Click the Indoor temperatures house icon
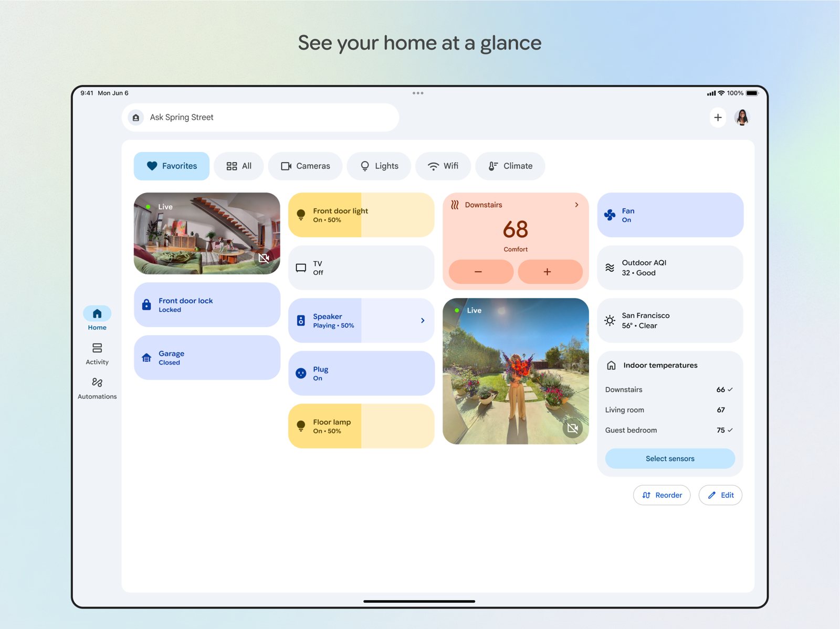 (x=611, y=365)
